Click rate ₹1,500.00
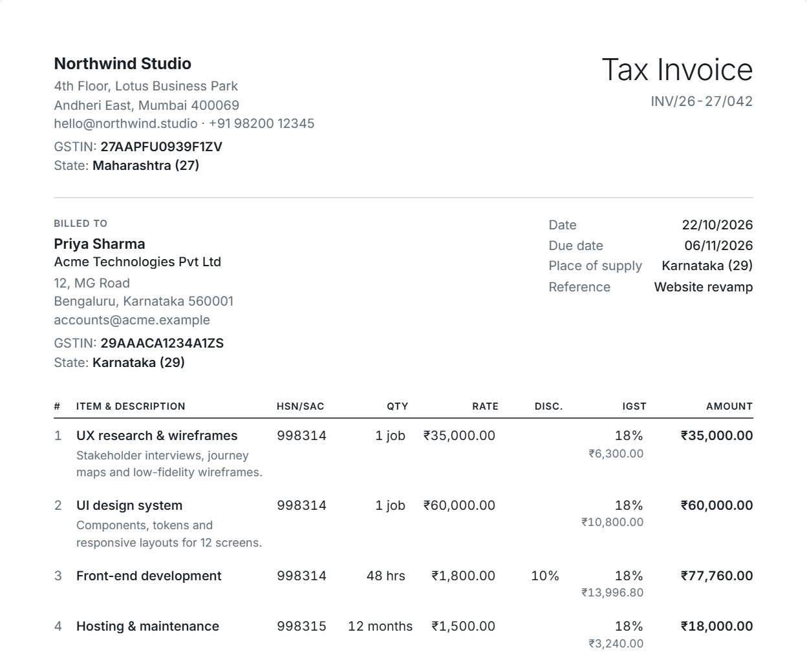Viewport: 807px width, 672px height. point(464,626)
